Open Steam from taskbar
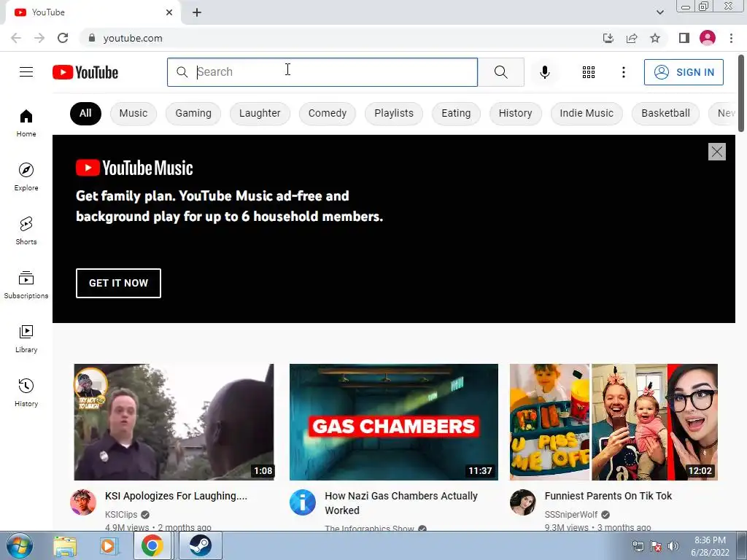This screenshot has width=747, height=560. click(x=201, y=545)
